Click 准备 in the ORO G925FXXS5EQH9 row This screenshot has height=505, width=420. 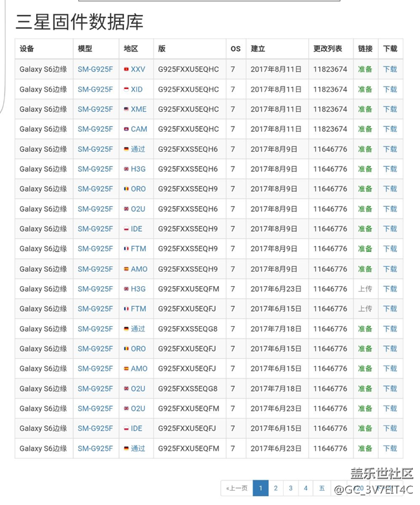(x=365, y=189)
